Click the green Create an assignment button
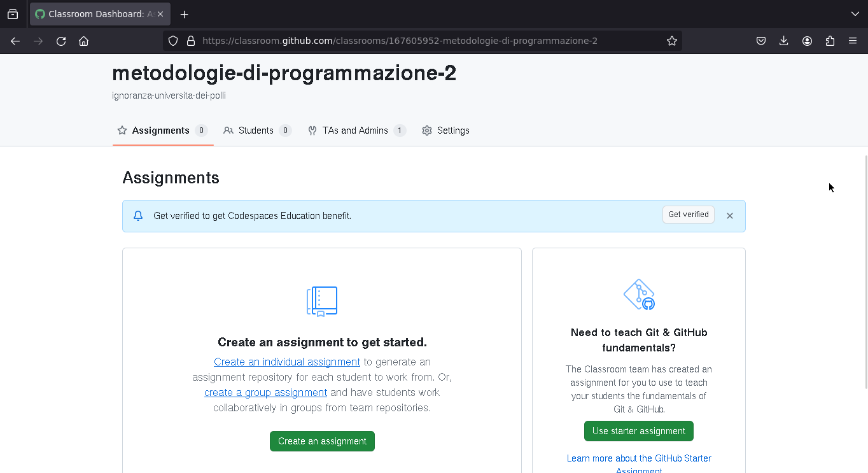868x473 pixels. tap(322, 441)
